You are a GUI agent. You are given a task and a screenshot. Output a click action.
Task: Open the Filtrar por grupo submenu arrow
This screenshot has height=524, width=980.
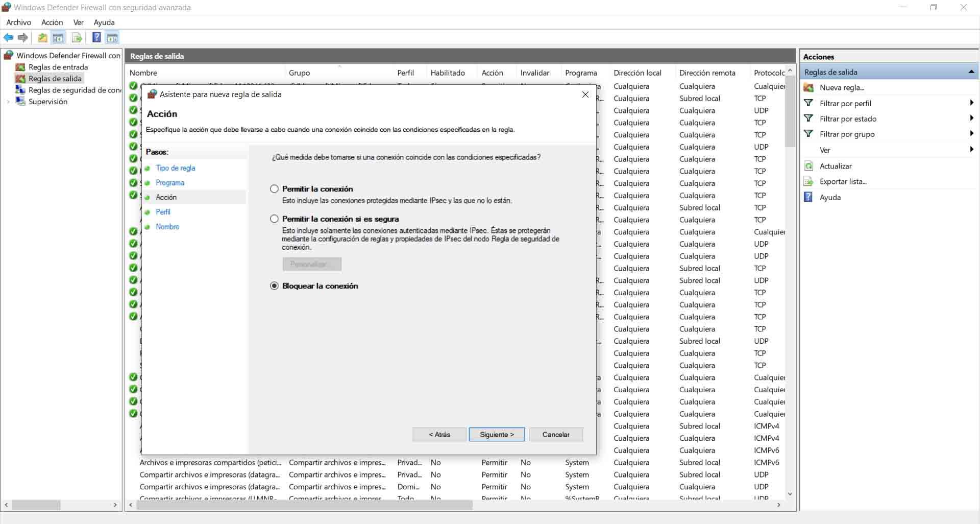pyautogui.click(x=971, y=134)
